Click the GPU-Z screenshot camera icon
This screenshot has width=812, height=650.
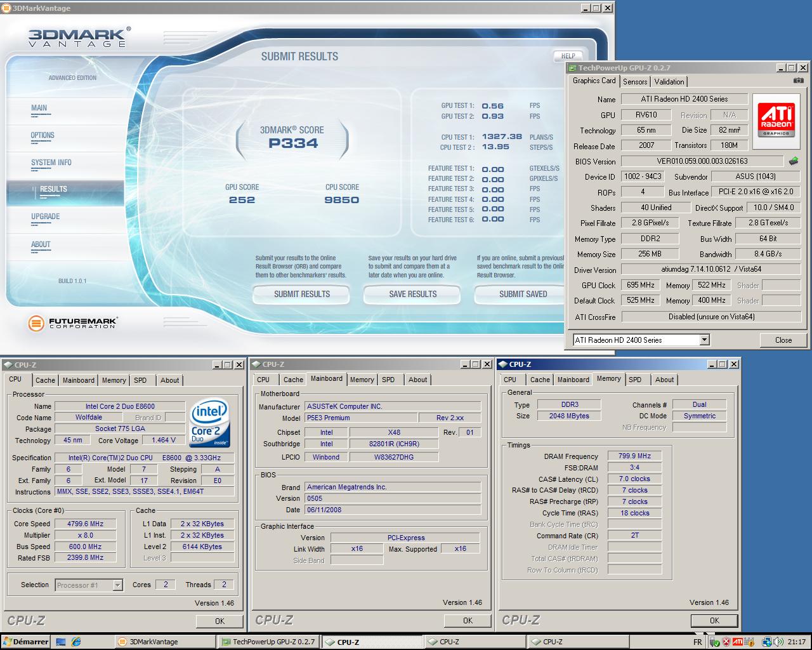pyautogui.click(x=799, y=81)
